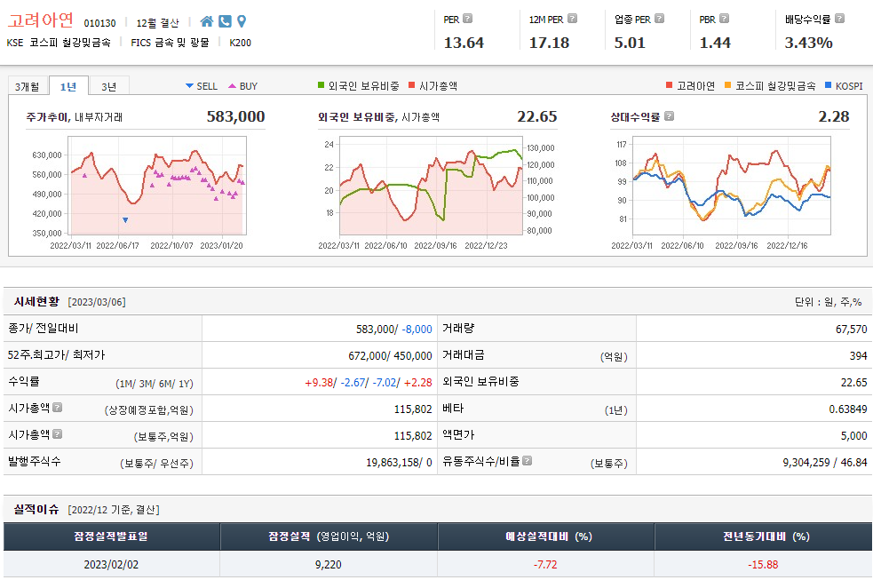The height and width of the screenshot is (588, 873).
Task: Click the 시세현황 section heading
Action: [36, 302]
